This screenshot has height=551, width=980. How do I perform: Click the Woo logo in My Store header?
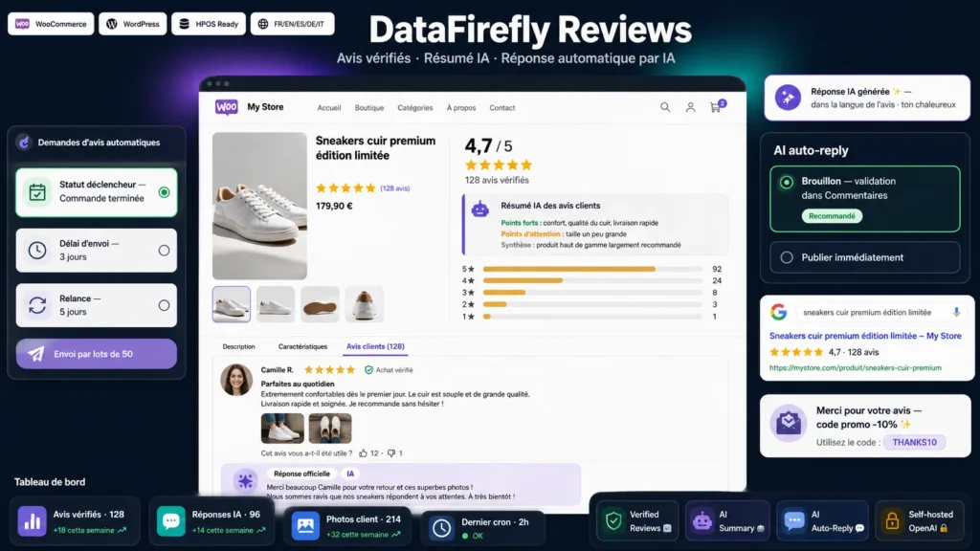point(226,107)
